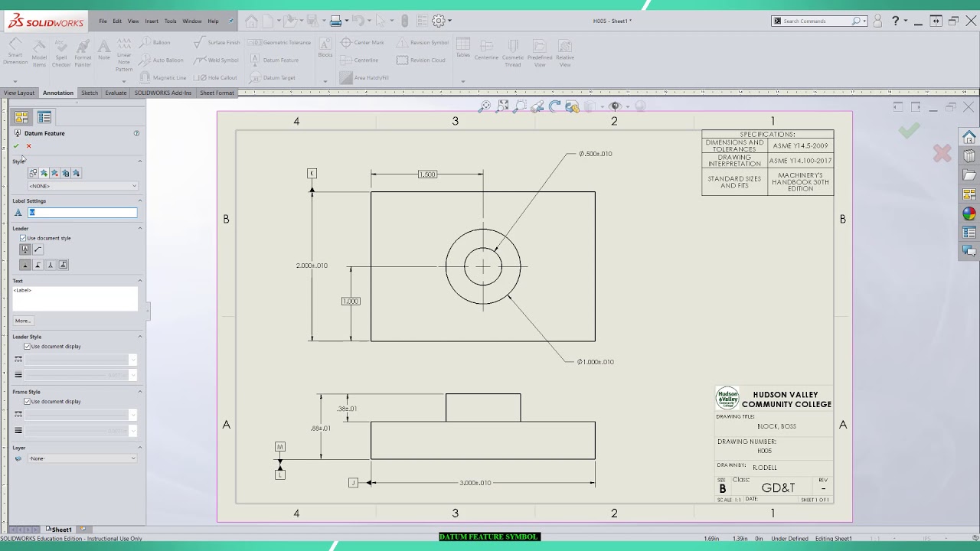Select the Datum Target tool
980x551 pixels.
click(273, 77)
